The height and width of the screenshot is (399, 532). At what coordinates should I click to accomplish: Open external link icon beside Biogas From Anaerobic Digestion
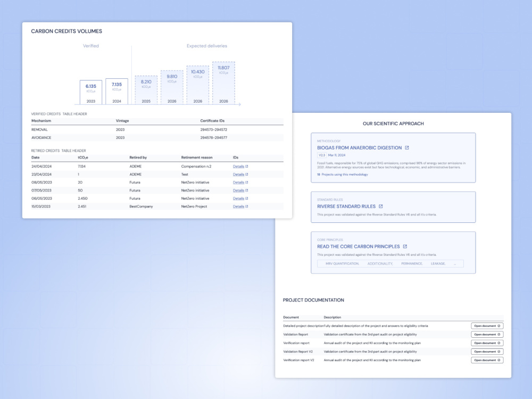pos(407,147)
